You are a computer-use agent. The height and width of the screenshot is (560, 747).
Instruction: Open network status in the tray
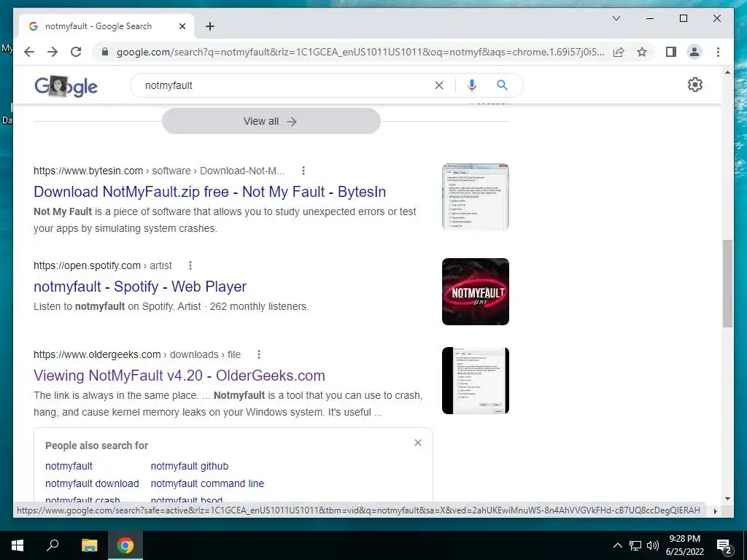[x=635, y=545]
